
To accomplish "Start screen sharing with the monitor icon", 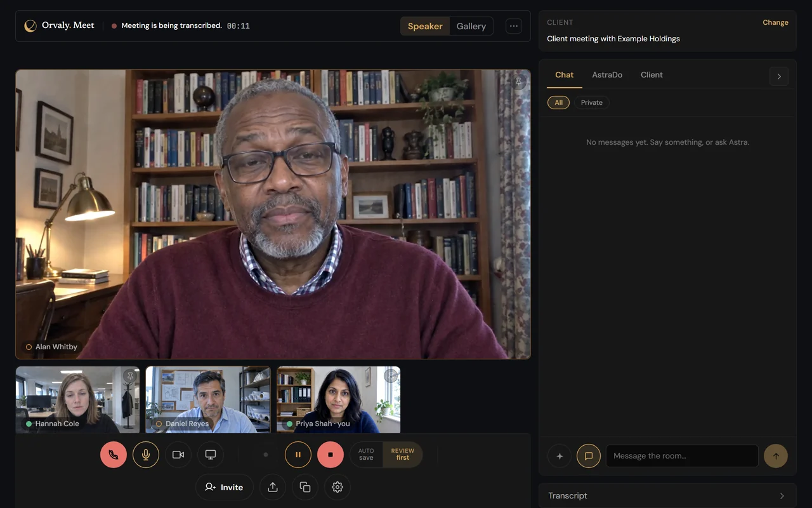I will (x=211, y=455).
